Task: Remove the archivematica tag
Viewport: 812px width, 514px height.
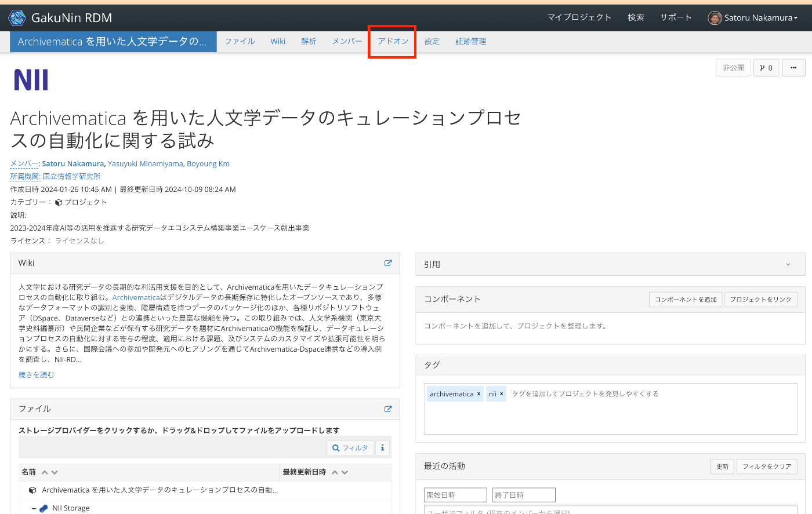Action: [x=478, y=394]
